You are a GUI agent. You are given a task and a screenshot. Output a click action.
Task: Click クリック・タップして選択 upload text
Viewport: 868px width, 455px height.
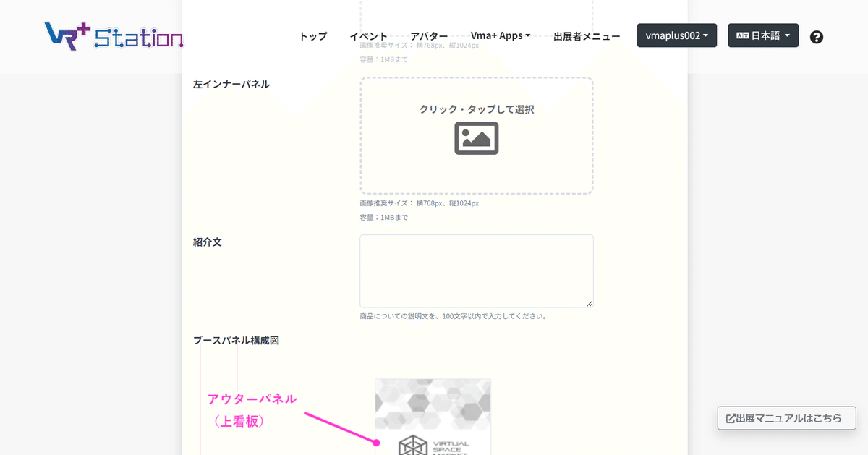(477, 109)
